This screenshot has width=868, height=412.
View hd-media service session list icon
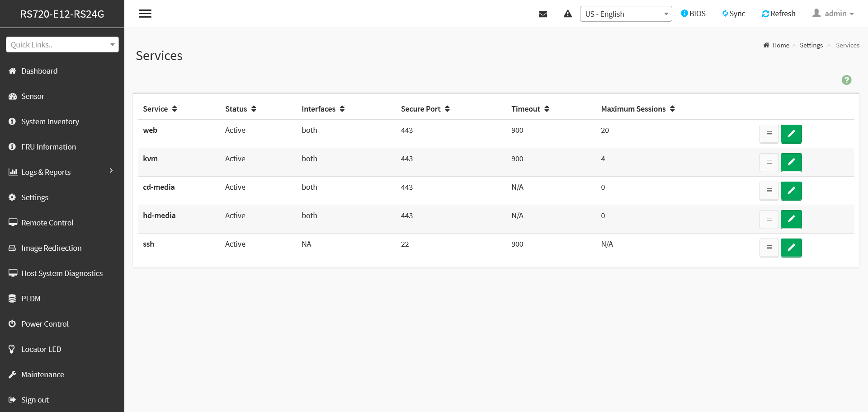[x=769, y=219]
